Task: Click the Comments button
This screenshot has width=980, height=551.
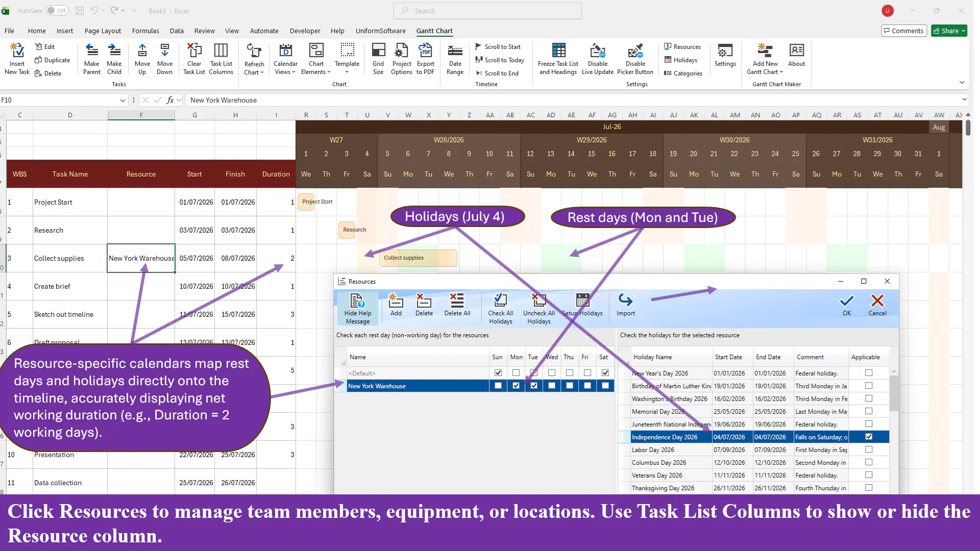Action: pyautogui.click(x=903, y=31)
